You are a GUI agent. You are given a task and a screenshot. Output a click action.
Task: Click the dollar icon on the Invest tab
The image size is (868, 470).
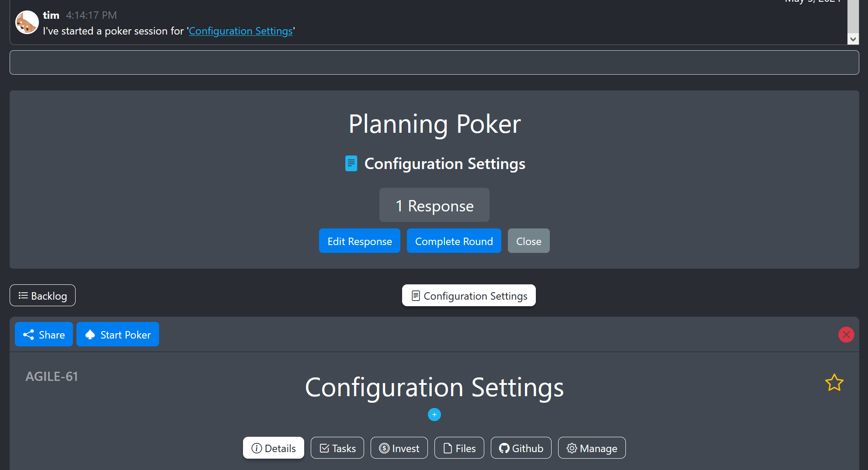point(384,448)
